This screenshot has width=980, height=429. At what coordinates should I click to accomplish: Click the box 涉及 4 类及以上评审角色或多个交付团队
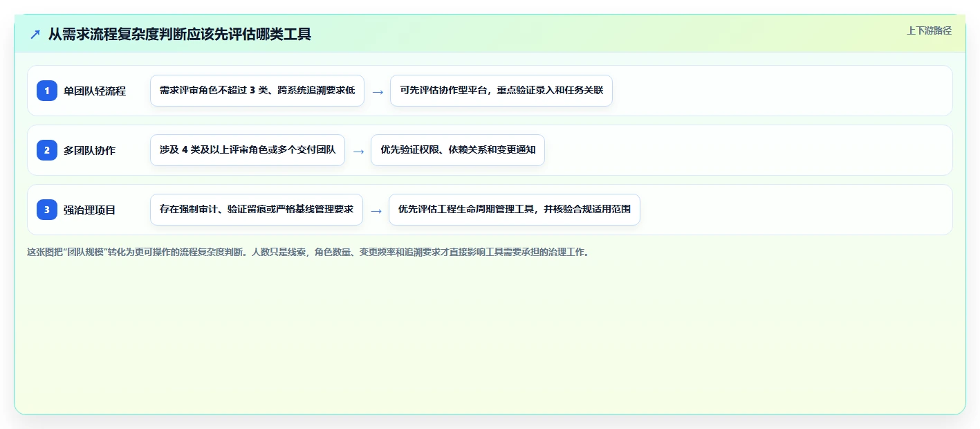click(248, 150)
